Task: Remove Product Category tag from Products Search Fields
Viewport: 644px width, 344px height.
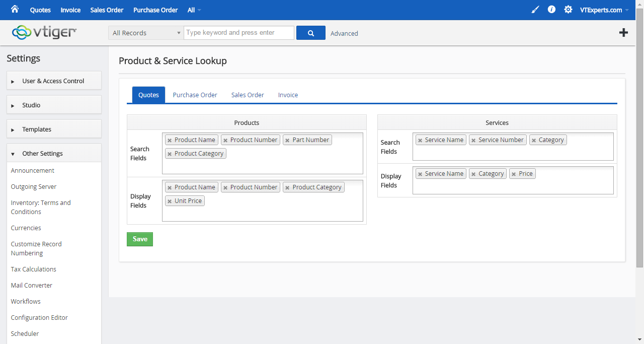Action: 170,154
